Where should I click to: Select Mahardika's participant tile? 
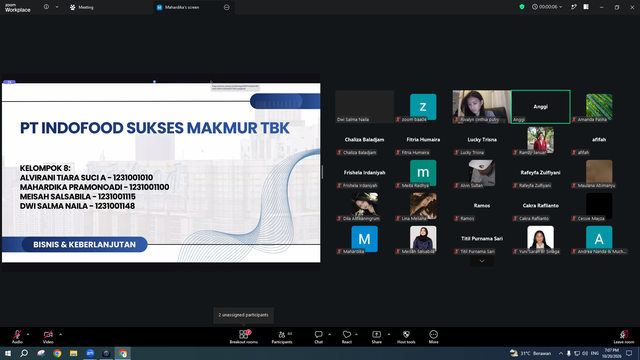tap(364, 239)
